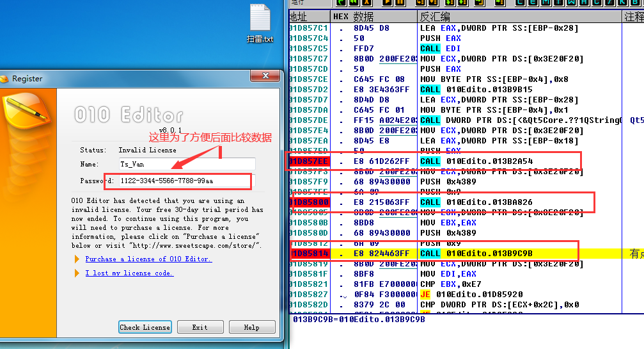Open 'I lost my license code' link

click(129, 273)
